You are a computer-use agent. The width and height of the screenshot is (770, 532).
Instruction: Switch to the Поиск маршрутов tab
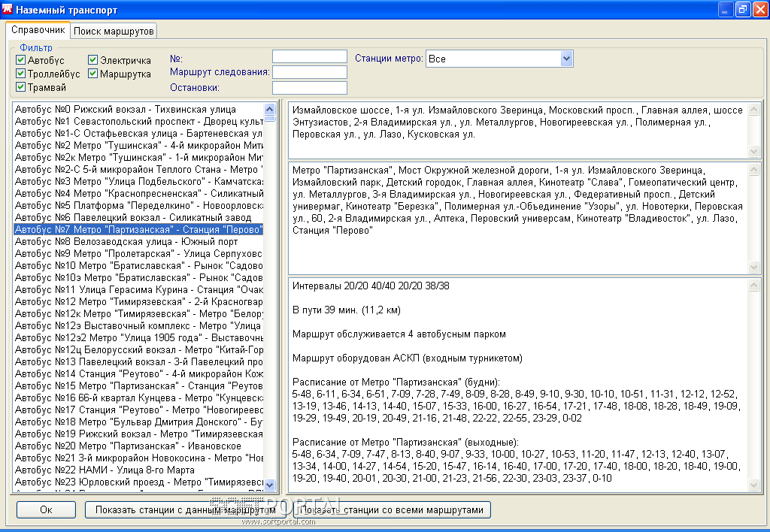[114, 32]
